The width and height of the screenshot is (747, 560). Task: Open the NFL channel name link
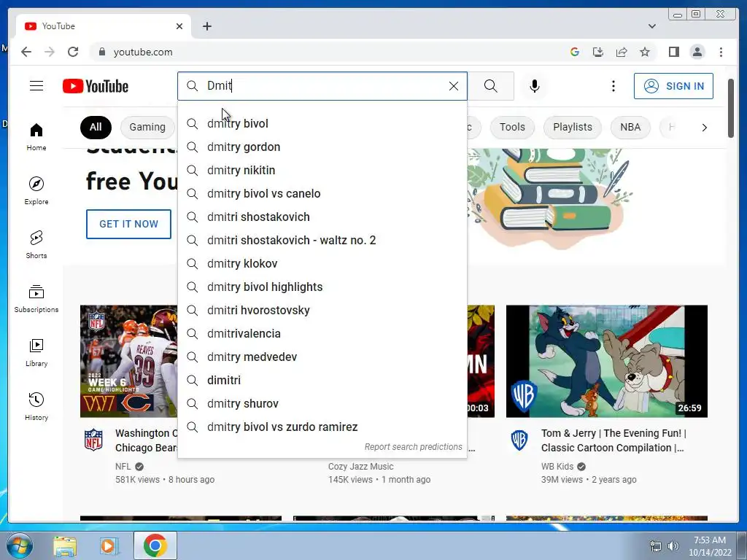pyautogui.click(x=123, y=466)
